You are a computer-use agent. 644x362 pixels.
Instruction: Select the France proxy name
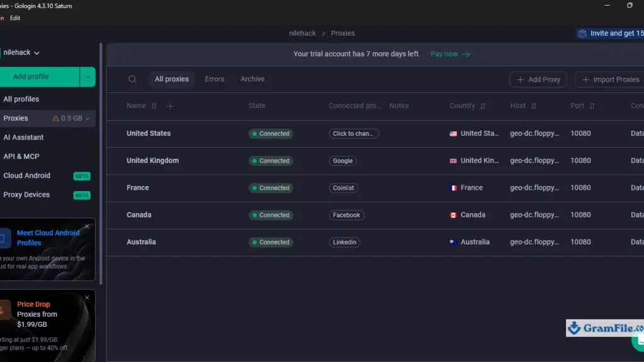tap(138, 187)
